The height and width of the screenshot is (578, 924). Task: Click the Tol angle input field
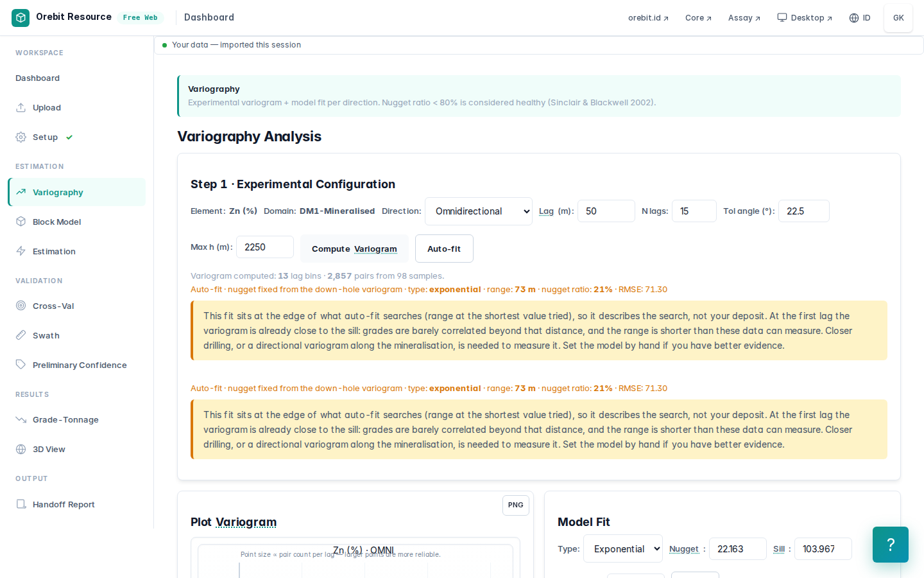pyautogui.click(x=804, y=211)
